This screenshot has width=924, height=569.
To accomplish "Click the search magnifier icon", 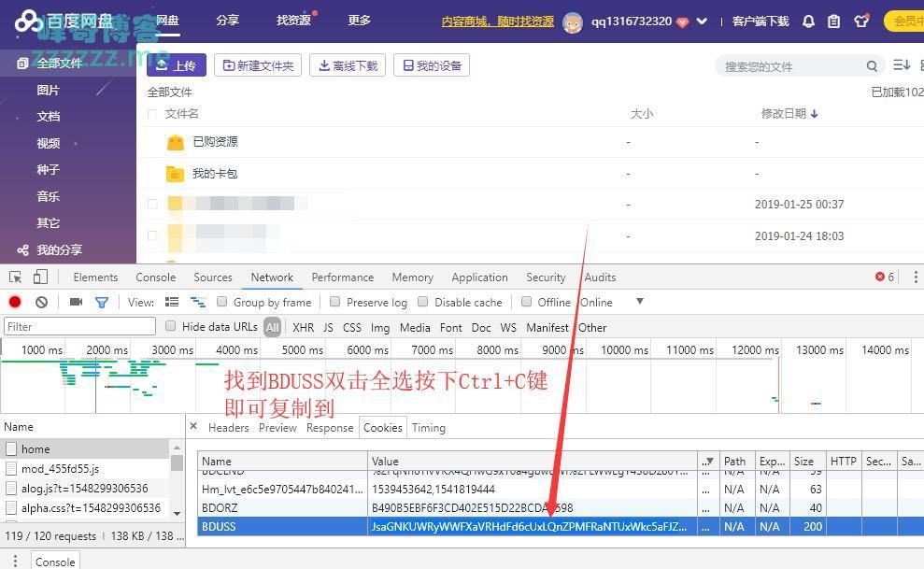I will pos(872,66).
